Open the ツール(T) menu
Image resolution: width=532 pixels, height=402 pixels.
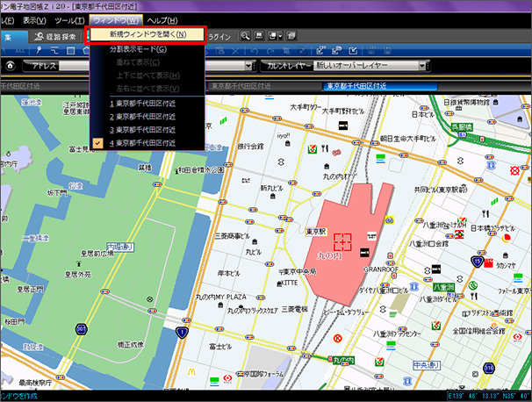point(69,21)
